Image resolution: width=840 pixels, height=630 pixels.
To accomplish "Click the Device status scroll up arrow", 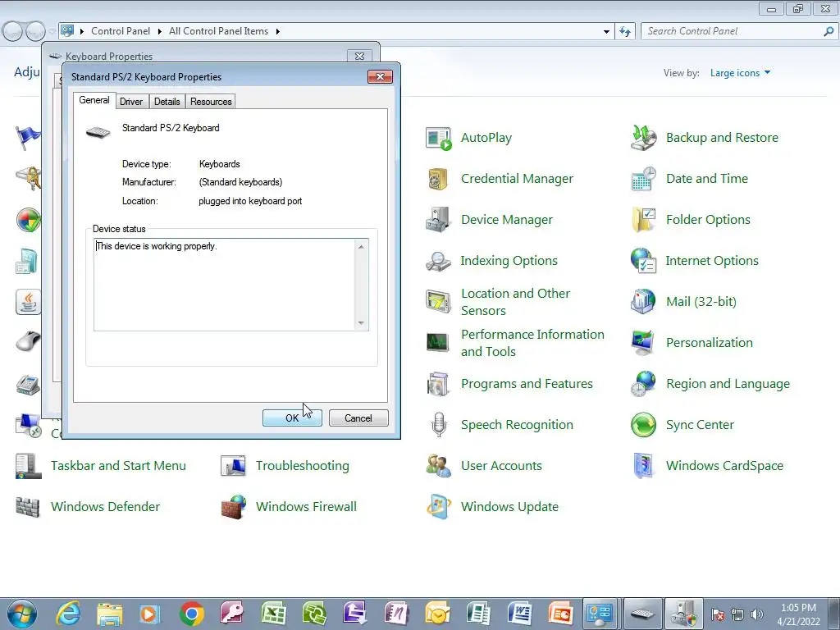I will tap(361, 246).
